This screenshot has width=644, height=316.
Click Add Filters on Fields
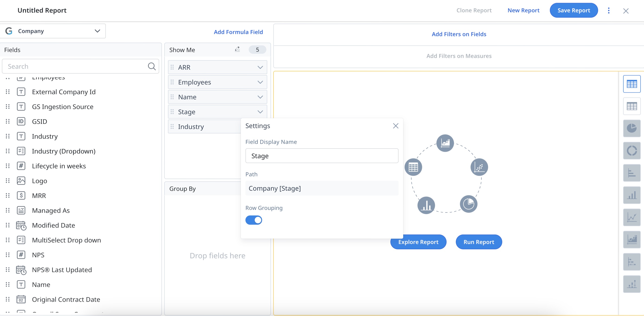point(459,34)
